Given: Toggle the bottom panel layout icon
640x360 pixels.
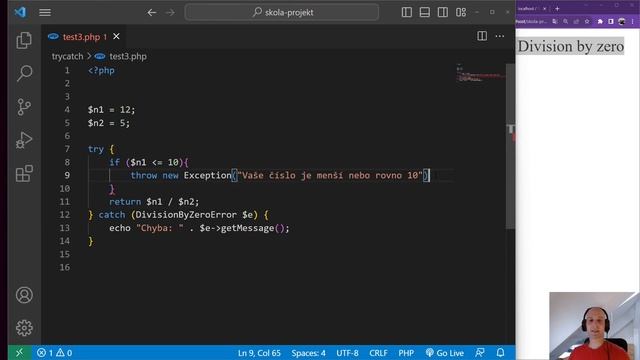Looking at the screenshot, I should [x=424, y=12].
